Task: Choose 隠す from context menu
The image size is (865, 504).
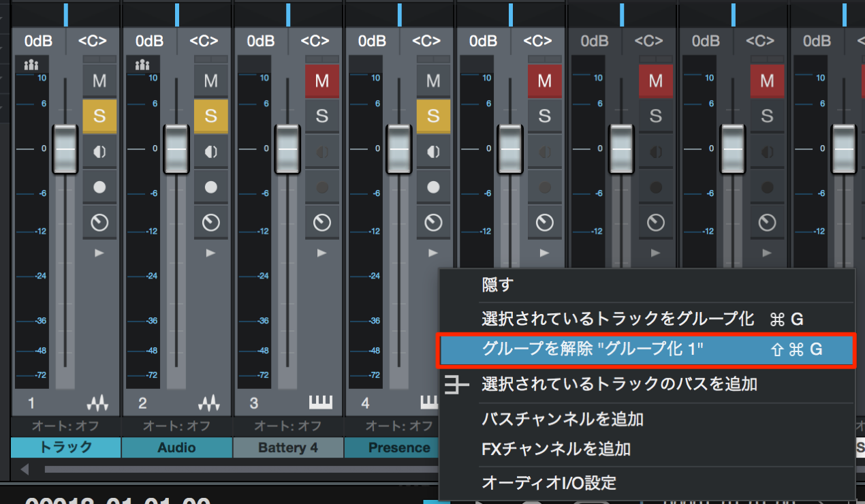Action: click(x=647, y=285)
